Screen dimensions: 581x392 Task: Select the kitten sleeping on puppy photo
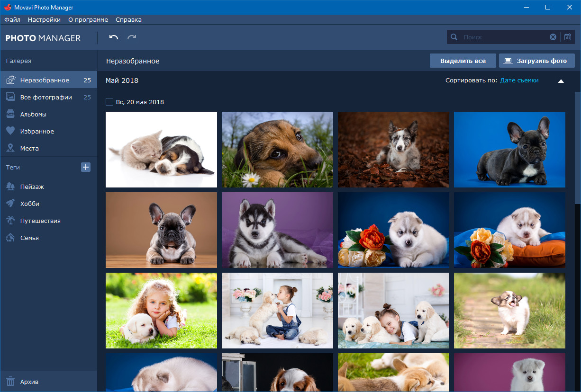point(161,150)
